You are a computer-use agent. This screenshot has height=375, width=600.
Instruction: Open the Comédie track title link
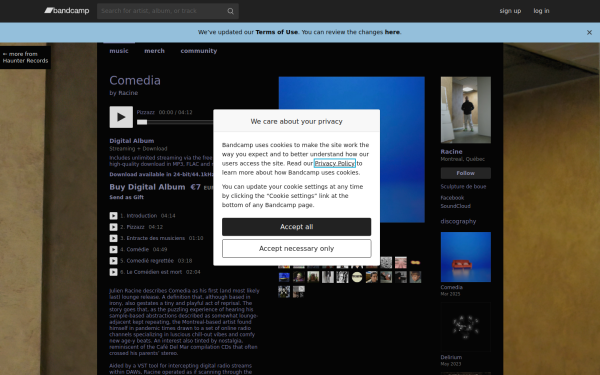click(137, 249)
